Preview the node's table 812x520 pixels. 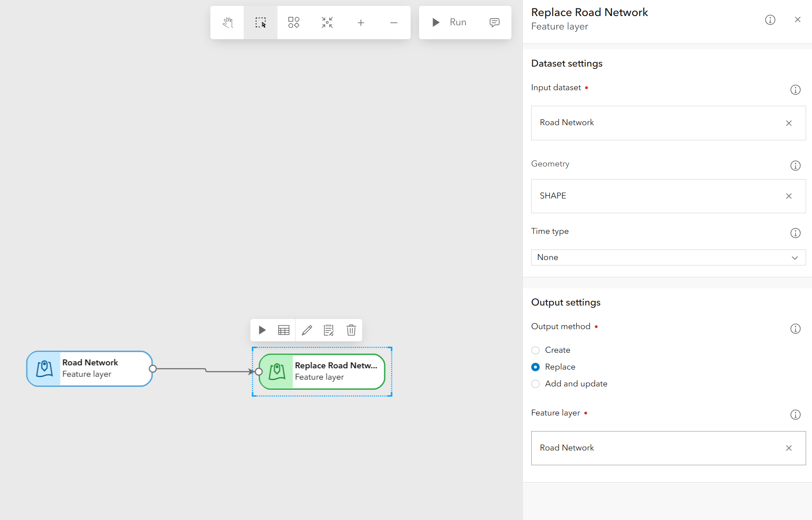click(284, 330)
